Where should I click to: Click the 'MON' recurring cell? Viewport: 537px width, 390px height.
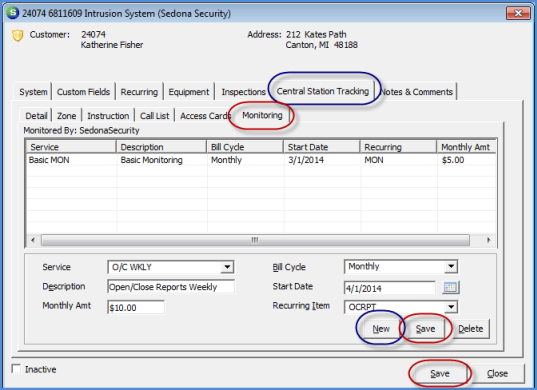398,160
